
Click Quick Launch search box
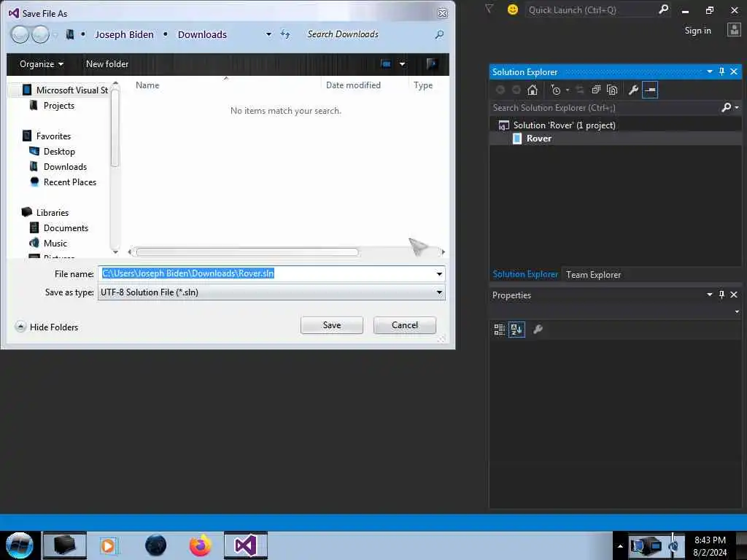(591, 10)
